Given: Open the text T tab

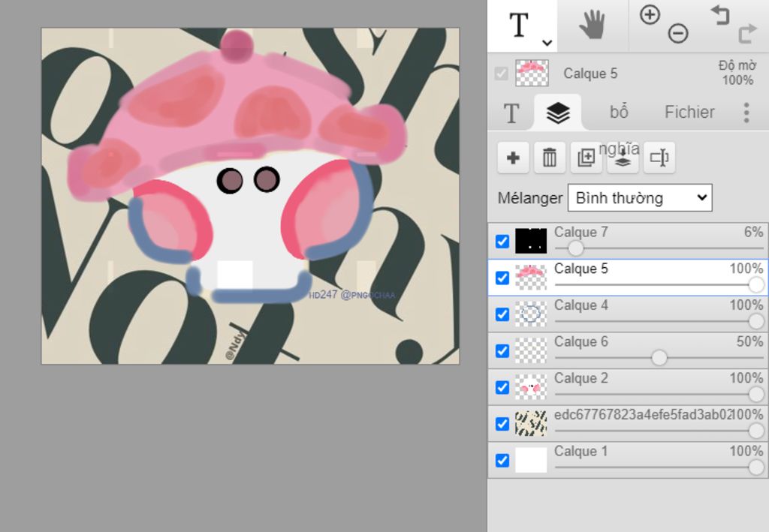Looking at the screenshot, I should (x=511, y=113).
